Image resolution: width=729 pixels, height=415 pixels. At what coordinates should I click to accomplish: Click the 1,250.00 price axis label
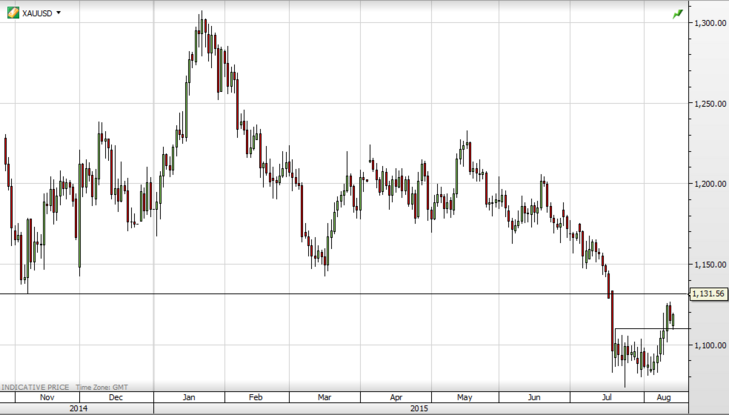coord(709,104)
